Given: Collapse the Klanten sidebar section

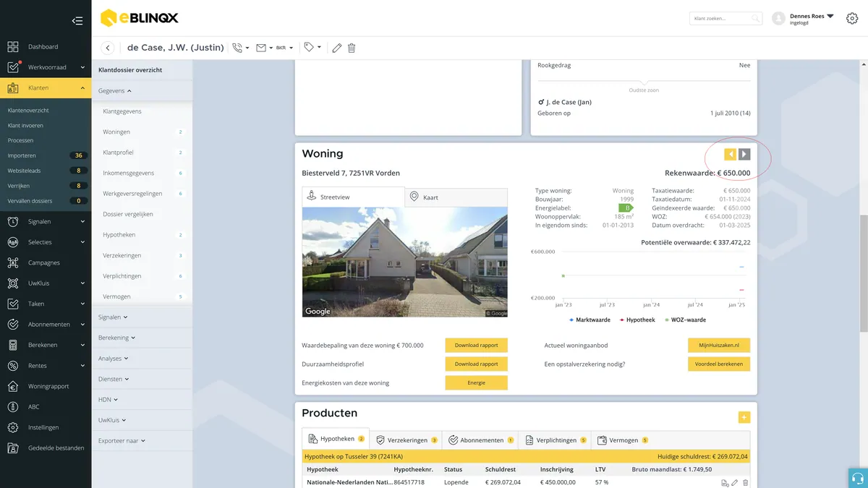Looking at the screenshot, I should (x=46, y=87).
